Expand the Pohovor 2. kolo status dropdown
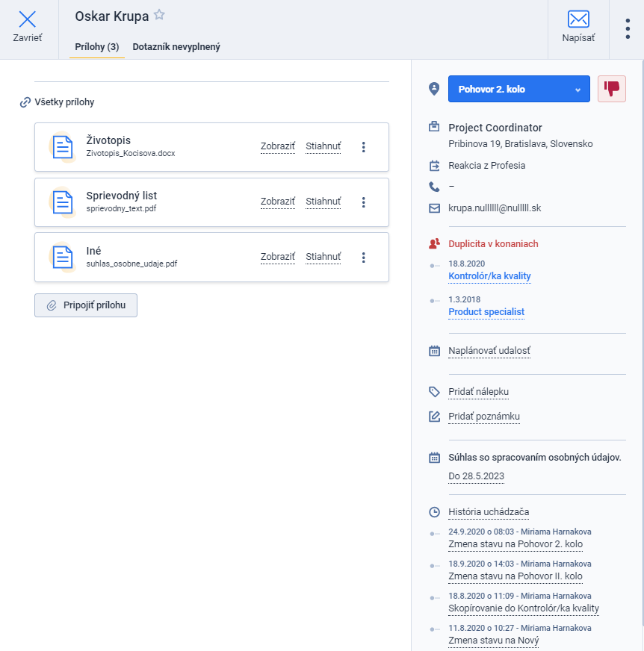This screenshot has height=651, width=644. point(519,89)
